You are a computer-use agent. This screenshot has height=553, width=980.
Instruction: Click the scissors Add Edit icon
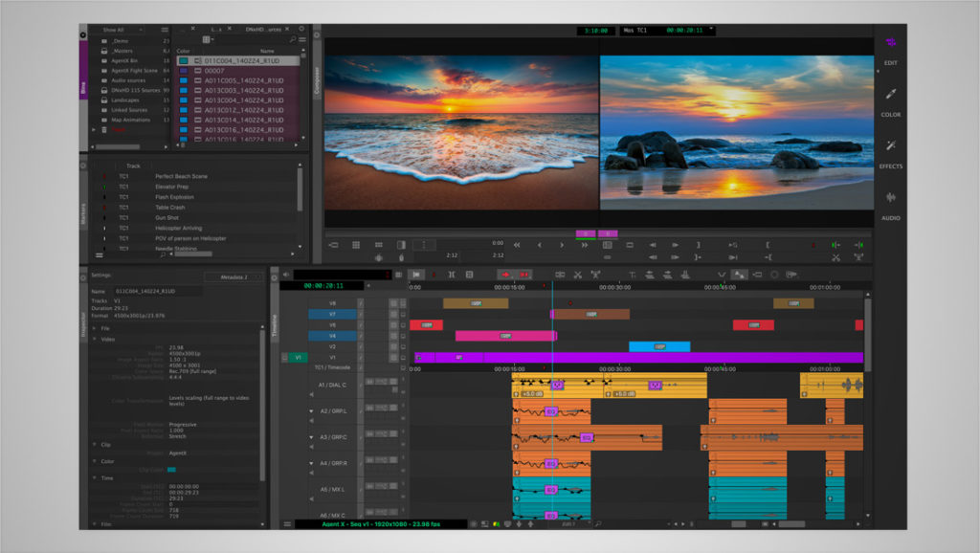pos(578,275)
